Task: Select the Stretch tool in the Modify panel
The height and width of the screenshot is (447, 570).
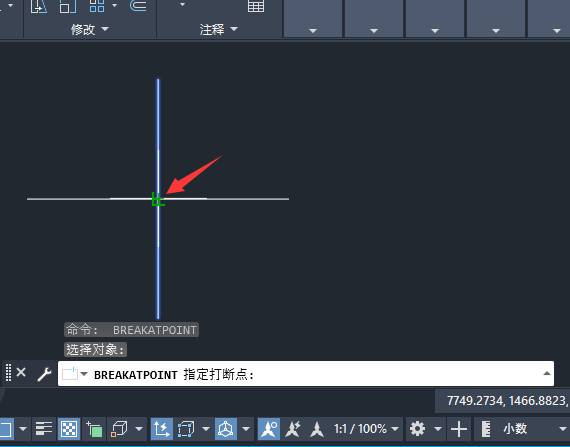Action: point(39,6)
